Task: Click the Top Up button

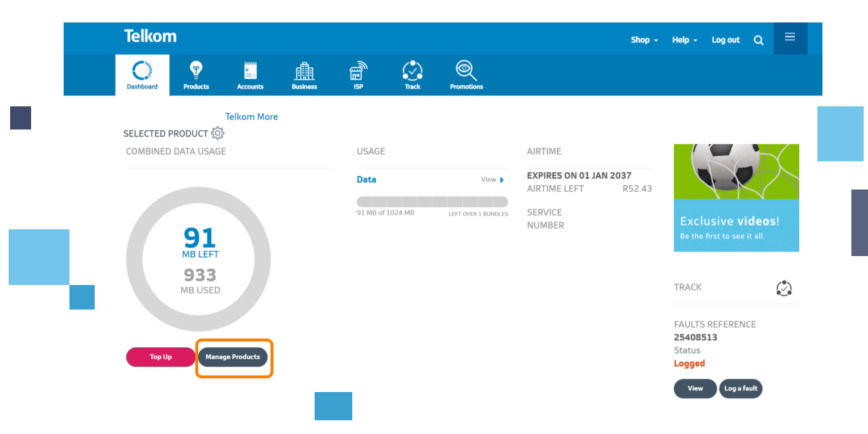Action: pyautogui.click(x=161, y=357)
